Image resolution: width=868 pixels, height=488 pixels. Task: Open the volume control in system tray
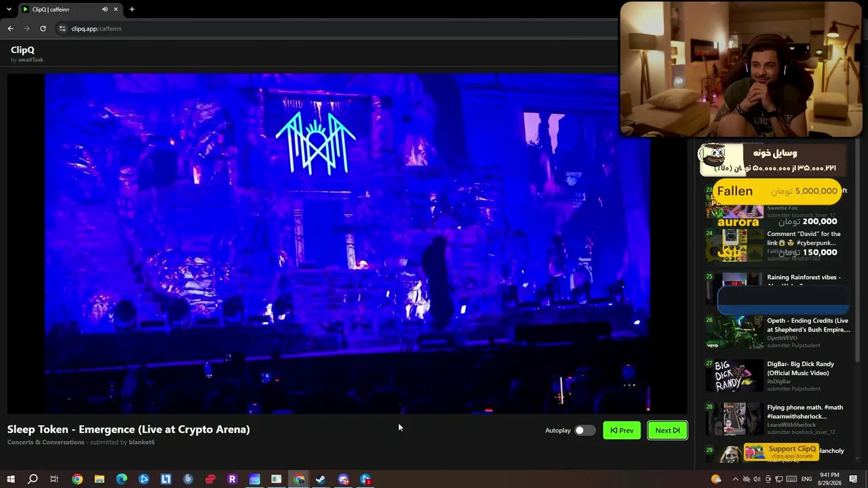[x=757, y=479]
